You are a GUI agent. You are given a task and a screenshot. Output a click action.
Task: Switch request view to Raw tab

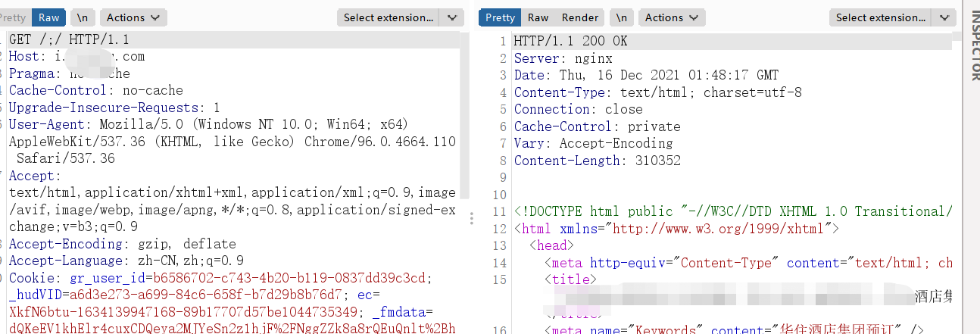[x=49, y=17]
